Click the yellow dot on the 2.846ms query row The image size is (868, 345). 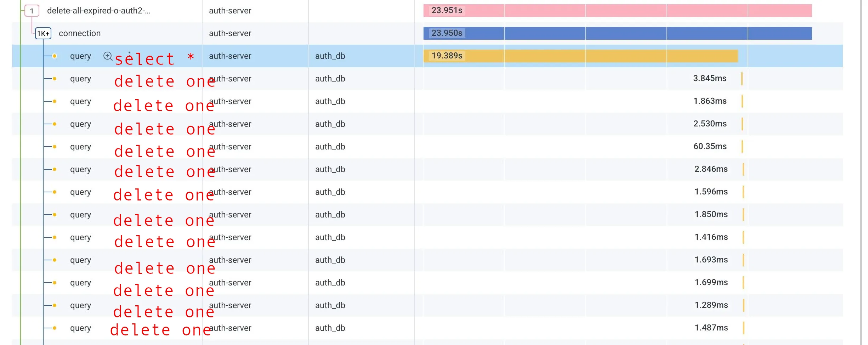click(x=55, y=169)
